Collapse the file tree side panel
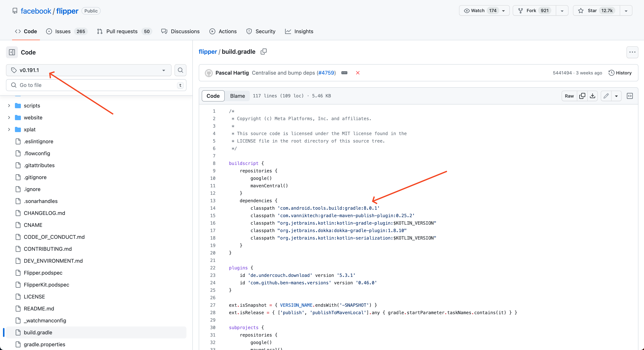This screenshot has width=644, height=350. point(12,52)
